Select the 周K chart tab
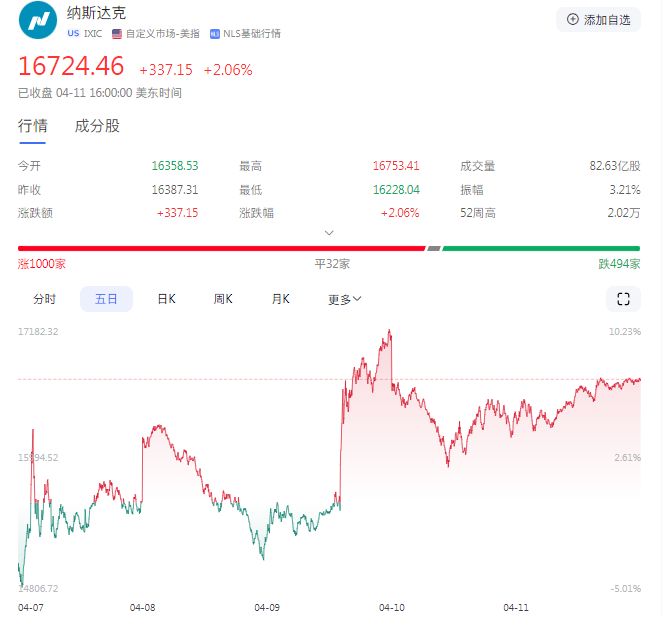The height and width of the screenshot is (617, 662). click(x=223, y=299)
